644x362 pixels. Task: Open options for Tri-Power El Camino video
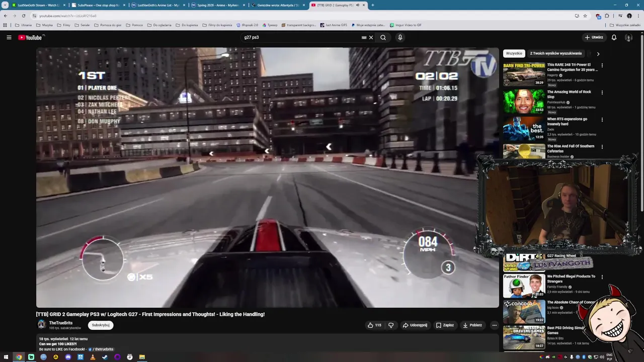click(x=602, y=65)
